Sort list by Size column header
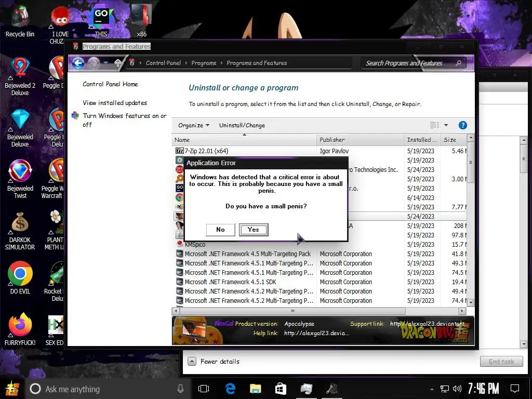The image size is (532, 399). (454, 140)
